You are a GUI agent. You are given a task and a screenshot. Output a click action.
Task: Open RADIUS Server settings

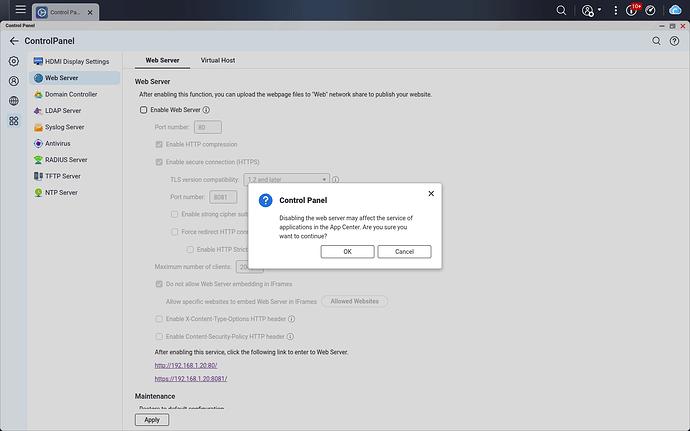tap(74, 160)
